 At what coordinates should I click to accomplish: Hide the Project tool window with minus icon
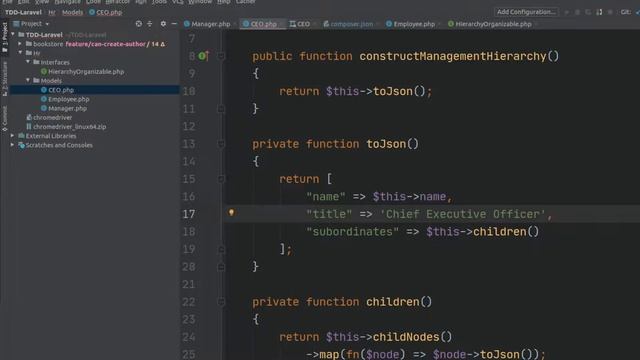[x=174, y=24]
